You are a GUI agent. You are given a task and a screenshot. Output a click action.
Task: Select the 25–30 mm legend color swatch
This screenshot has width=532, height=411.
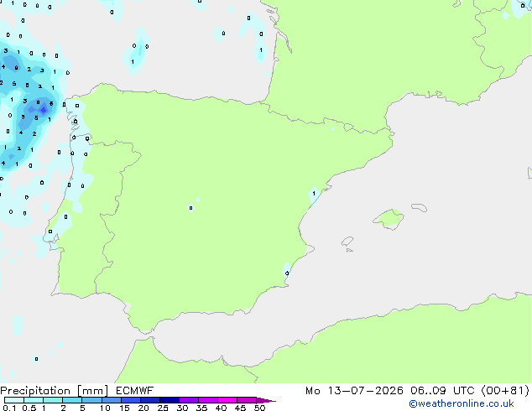169,400
